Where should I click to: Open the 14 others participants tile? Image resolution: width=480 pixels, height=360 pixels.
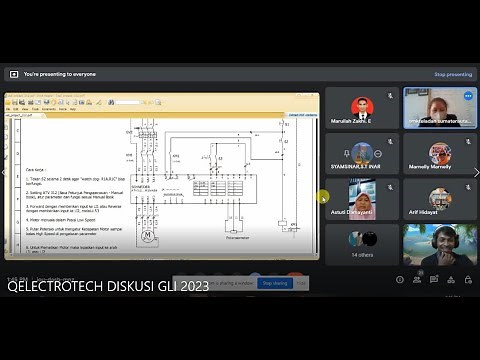(362, 245)
